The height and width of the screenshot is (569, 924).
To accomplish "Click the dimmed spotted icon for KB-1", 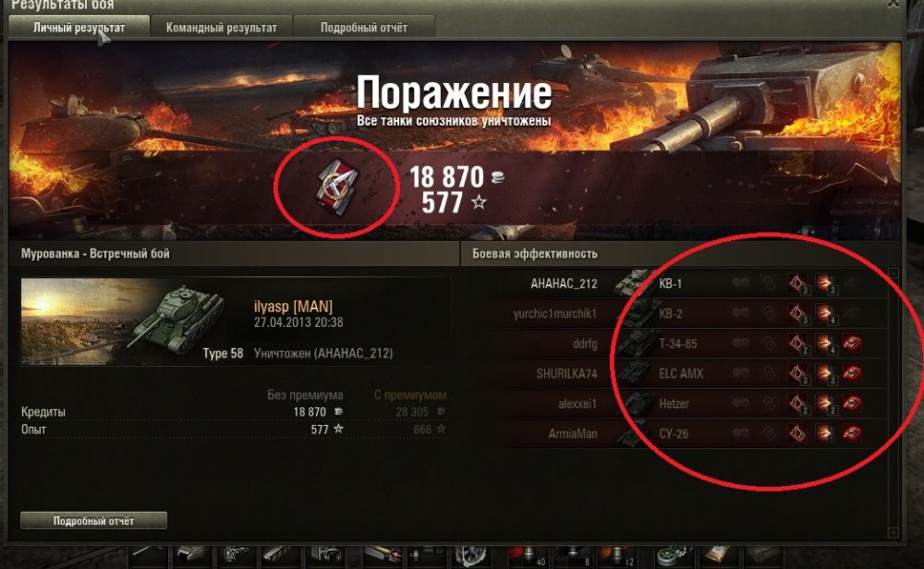I will click(741, 284).
